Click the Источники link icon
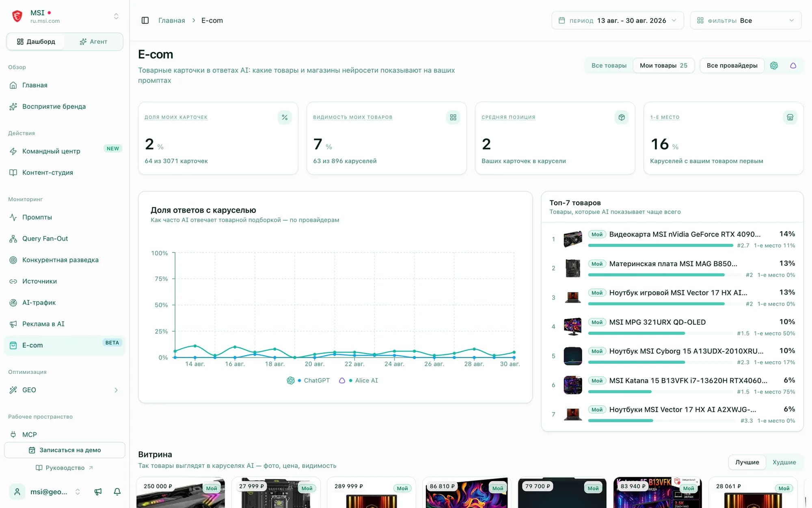Screen dimensions: 812x508 13,281
